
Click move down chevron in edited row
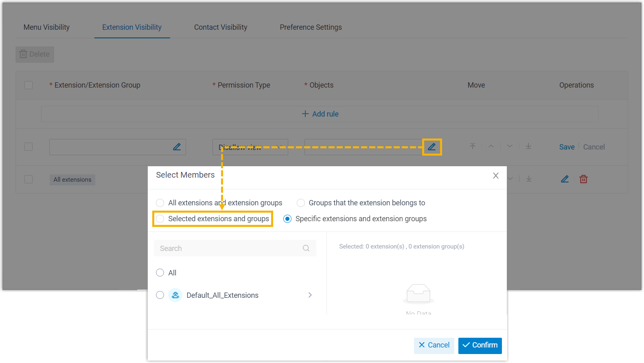pos(510,146)
